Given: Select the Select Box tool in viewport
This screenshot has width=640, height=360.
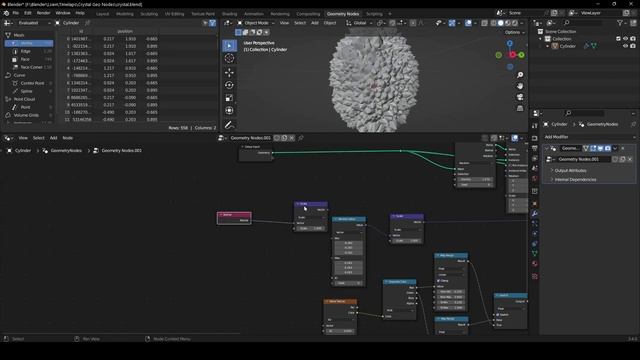Looking at the screenshot, I should (229, 45).
